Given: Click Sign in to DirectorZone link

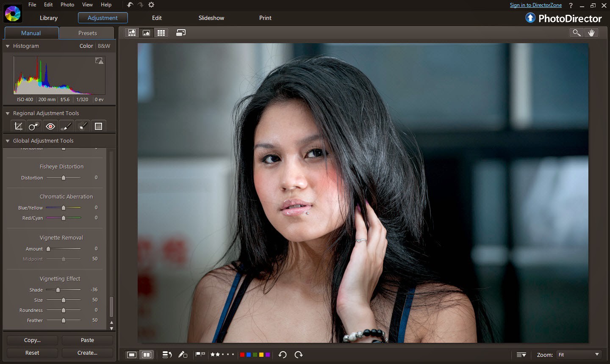Looking at the screenshot, I should coord(535,5).
